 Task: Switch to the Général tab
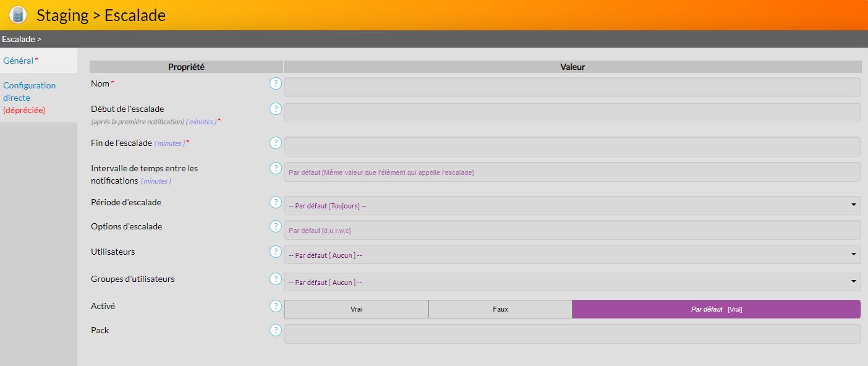(19, 61)
